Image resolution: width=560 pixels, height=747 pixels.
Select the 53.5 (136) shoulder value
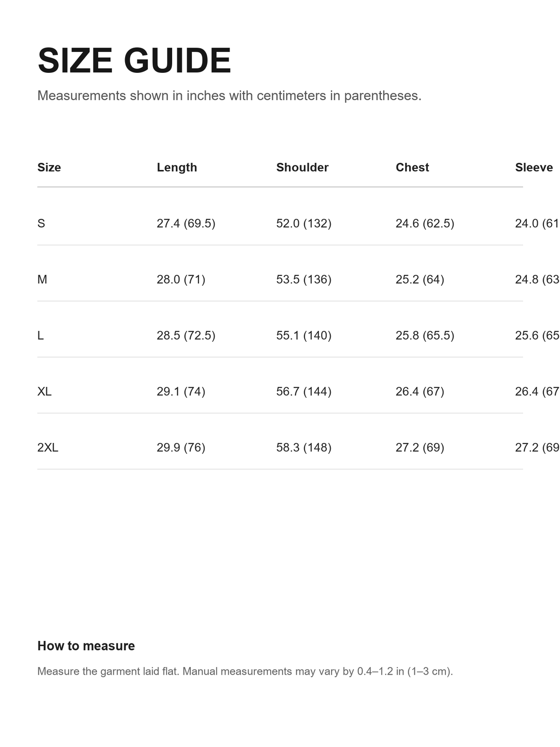pyautogui.click(x=304, y=279)
